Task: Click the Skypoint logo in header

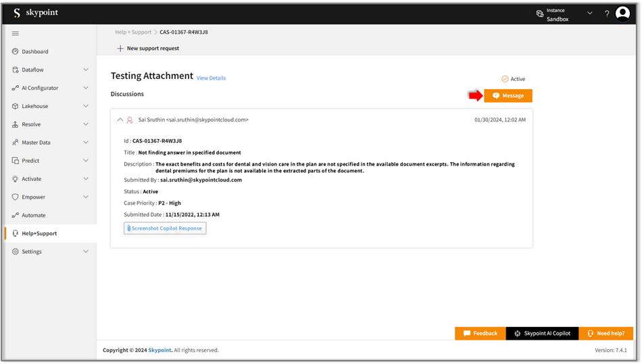Action: click(x=36, y=13)
